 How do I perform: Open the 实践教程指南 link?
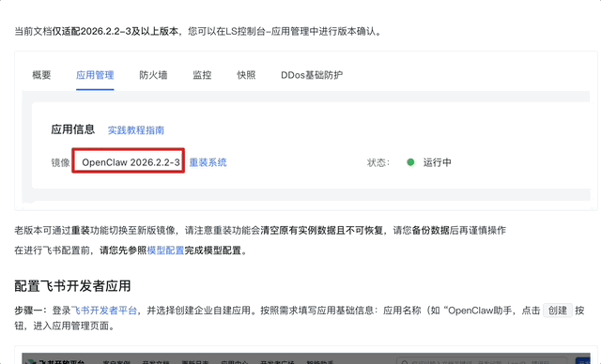pos(135,130)
